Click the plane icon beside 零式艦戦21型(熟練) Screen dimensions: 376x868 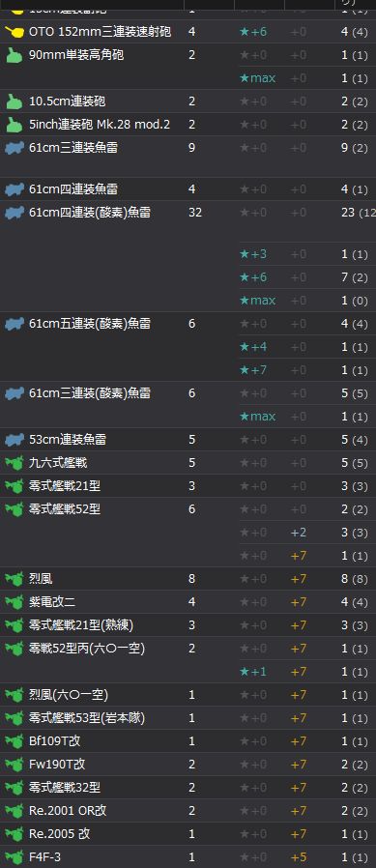point(14,625)
